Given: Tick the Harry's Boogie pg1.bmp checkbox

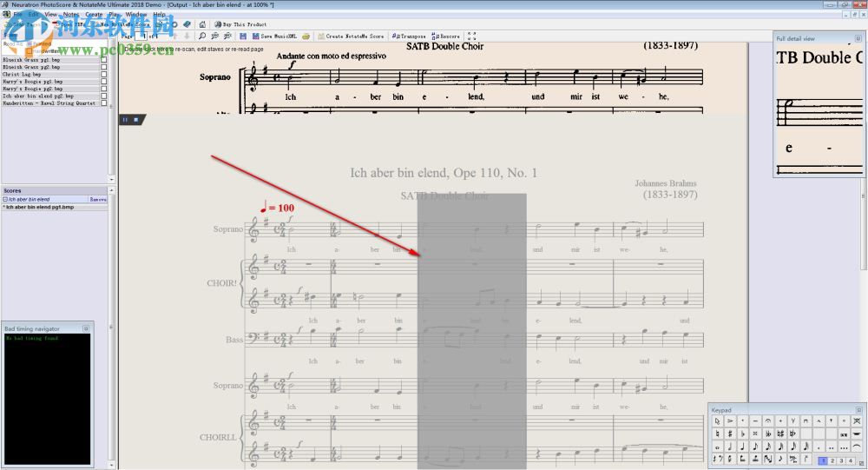Looking at the screenshot, I should (103, 81).
